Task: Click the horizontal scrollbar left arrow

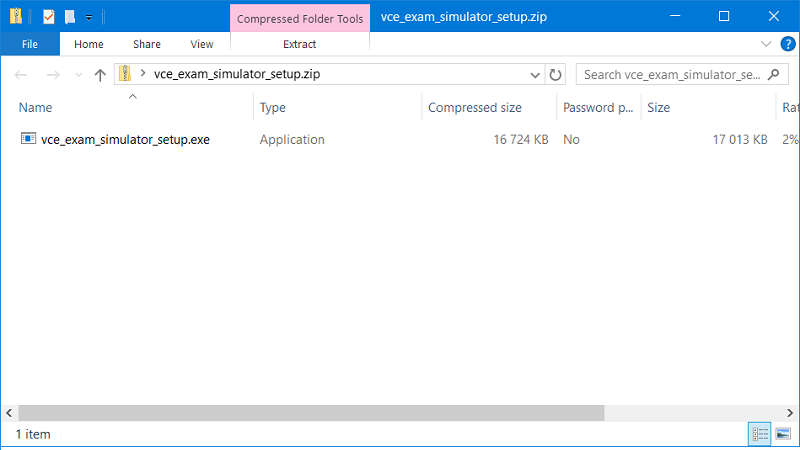Action: [x=9, y=413]
